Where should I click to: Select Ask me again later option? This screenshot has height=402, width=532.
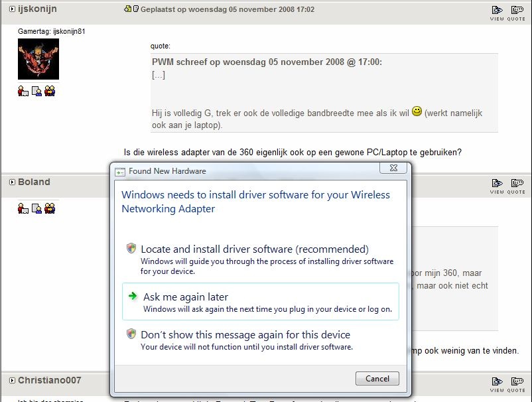point(186,297)
